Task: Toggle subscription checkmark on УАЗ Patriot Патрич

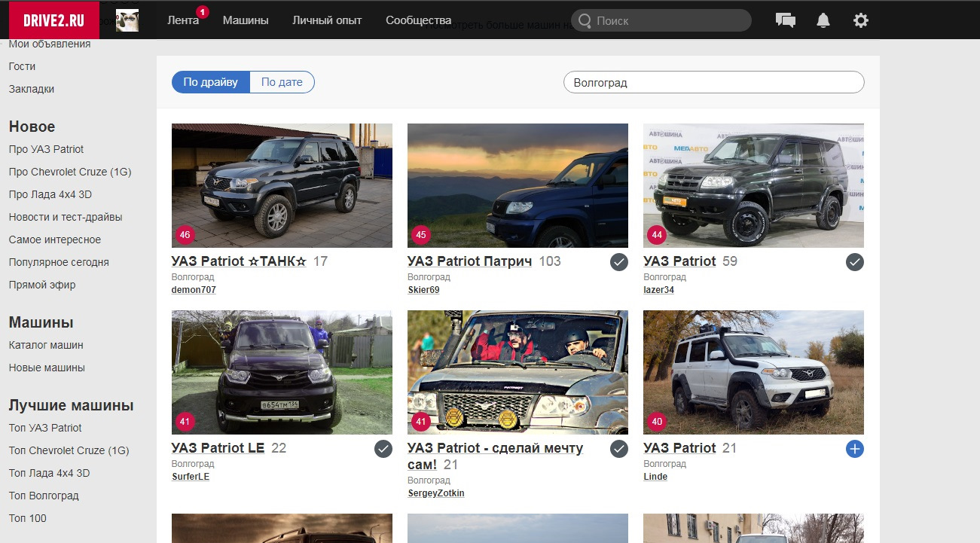Action: (618, 262)
